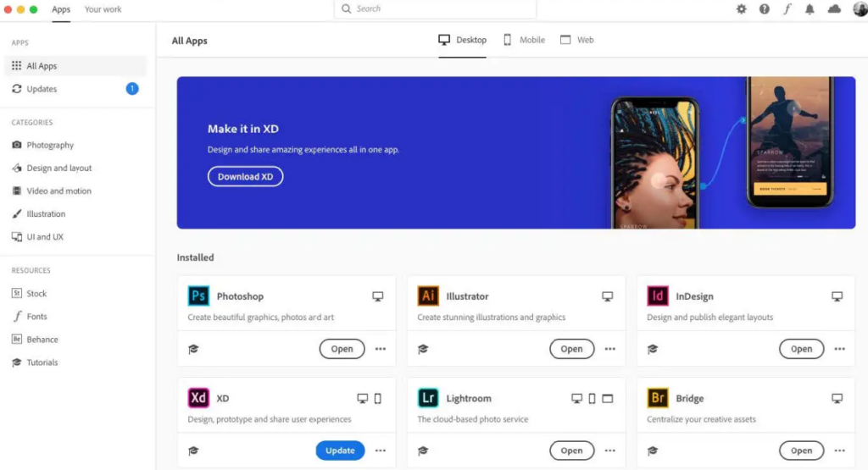The image size is (868, 470).
Task: Open Illustrator tutorials graduation cap icon
Action: coord(423,349)
